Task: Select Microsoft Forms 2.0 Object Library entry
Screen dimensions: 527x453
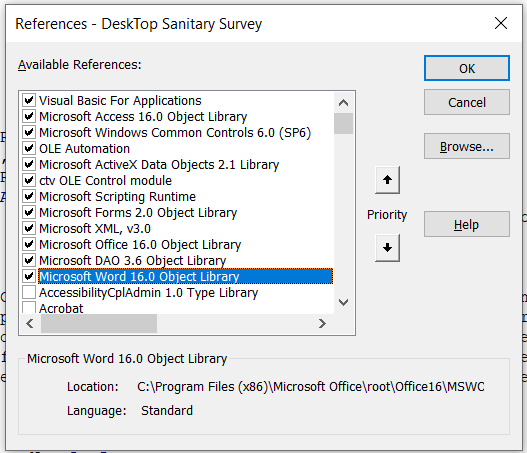Action: pos(138,213)
